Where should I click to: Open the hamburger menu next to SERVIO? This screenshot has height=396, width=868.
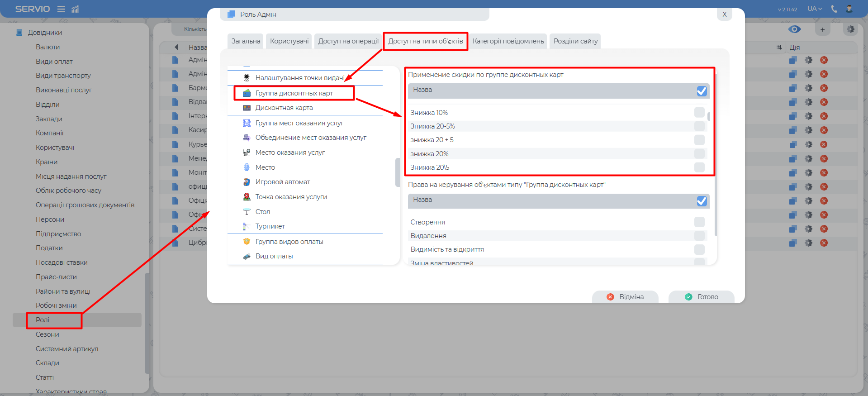pyautogui.click(x=61, y=9)
